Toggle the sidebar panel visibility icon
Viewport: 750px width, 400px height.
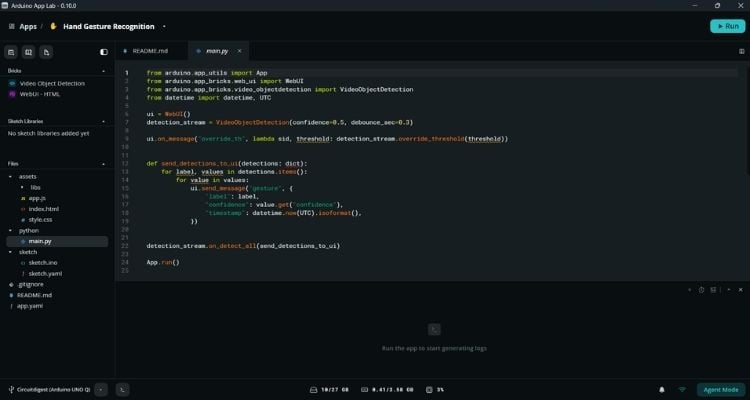104,52
